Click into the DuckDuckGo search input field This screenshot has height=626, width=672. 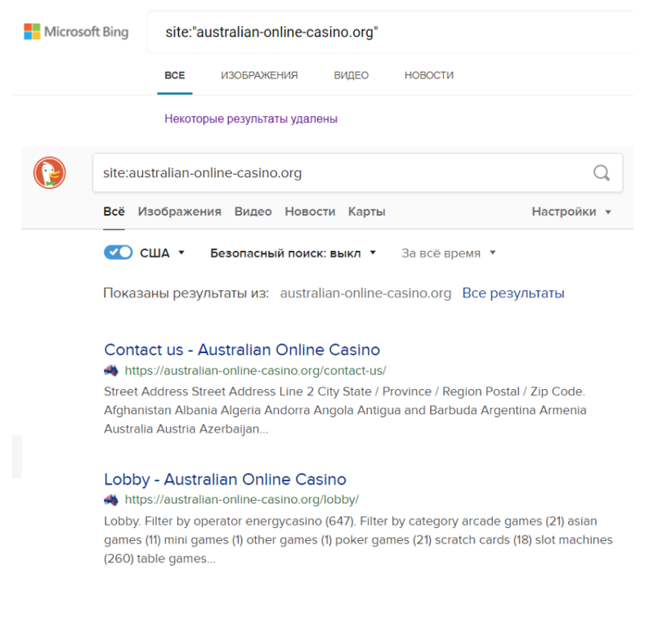pyautogui.click(x=335, y=173)
